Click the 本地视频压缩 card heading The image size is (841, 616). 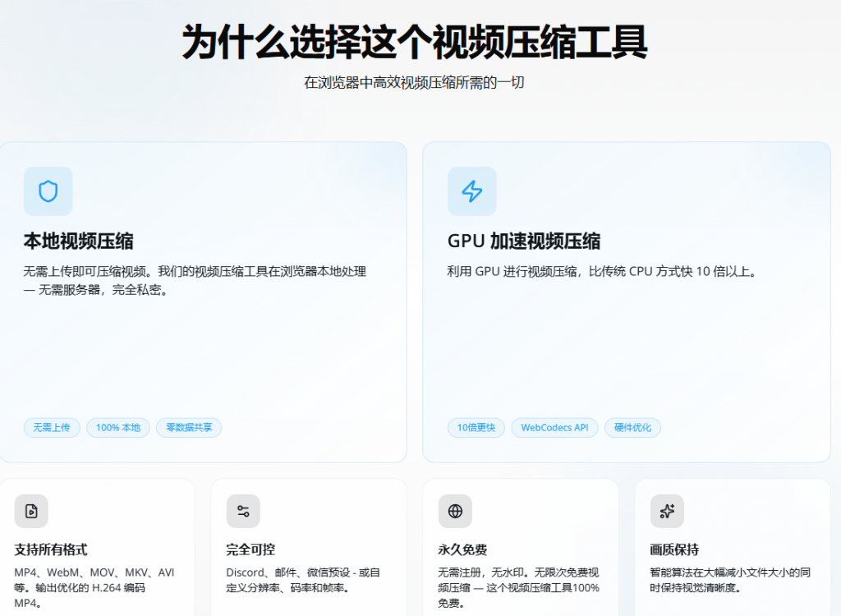[78, 241]
